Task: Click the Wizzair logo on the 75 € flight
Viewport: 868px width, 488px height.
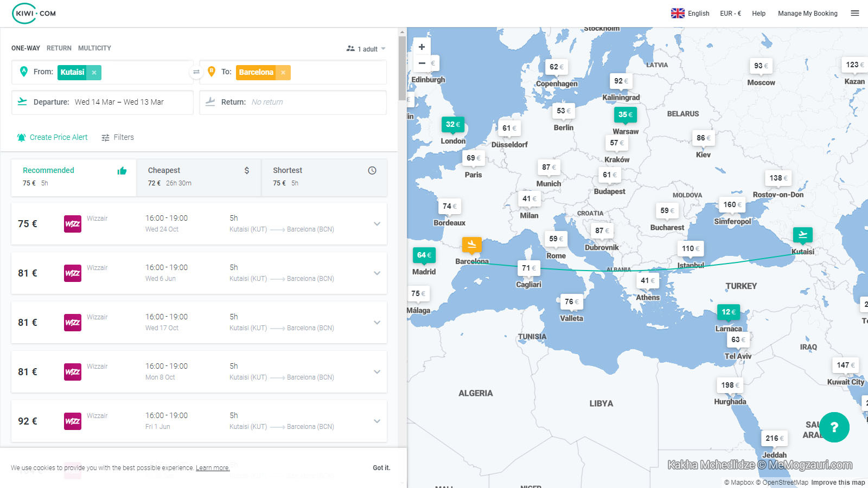Action: pyautogui.click(x=73, y=223)
